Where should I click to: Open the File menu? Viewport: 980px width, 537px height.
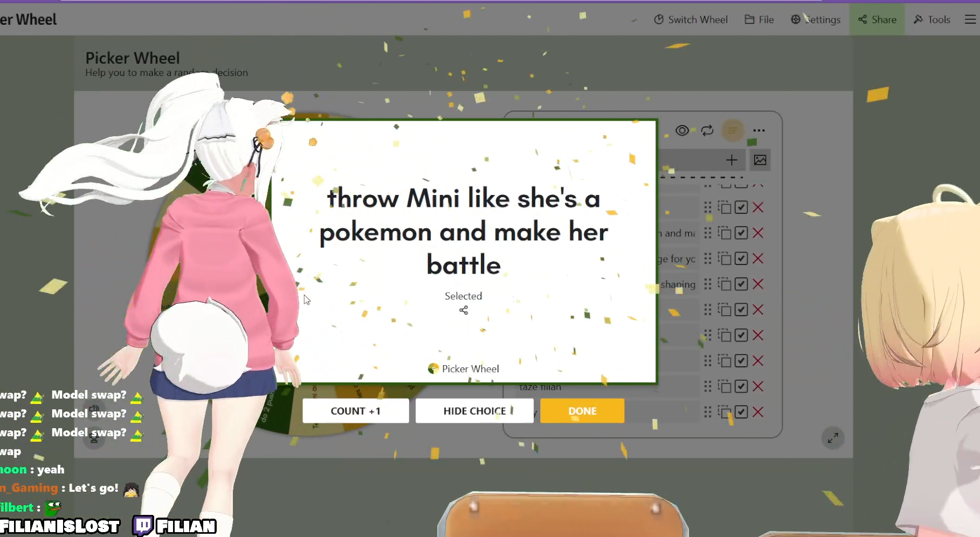pos(759,19)
